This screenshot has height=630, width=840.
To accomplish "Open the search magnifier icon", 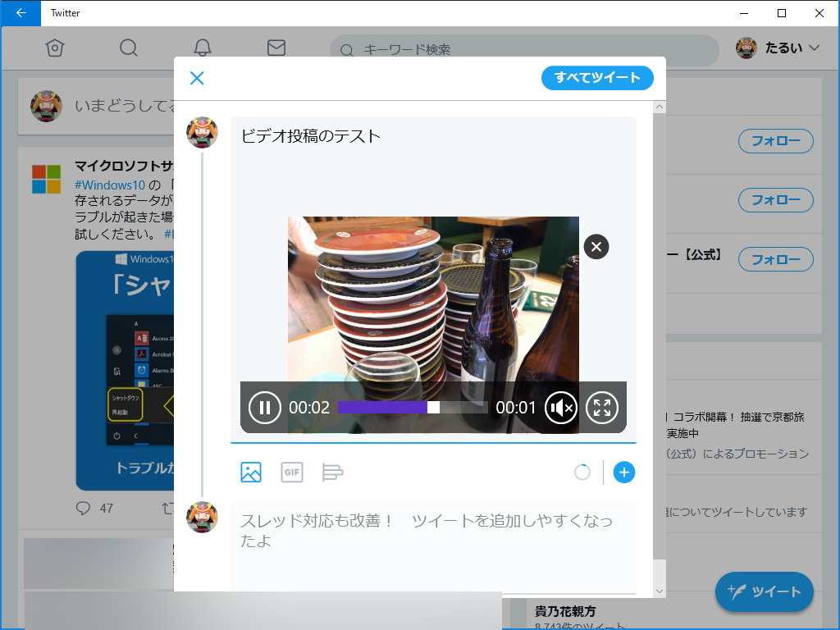I will click(x=128, y=48).
